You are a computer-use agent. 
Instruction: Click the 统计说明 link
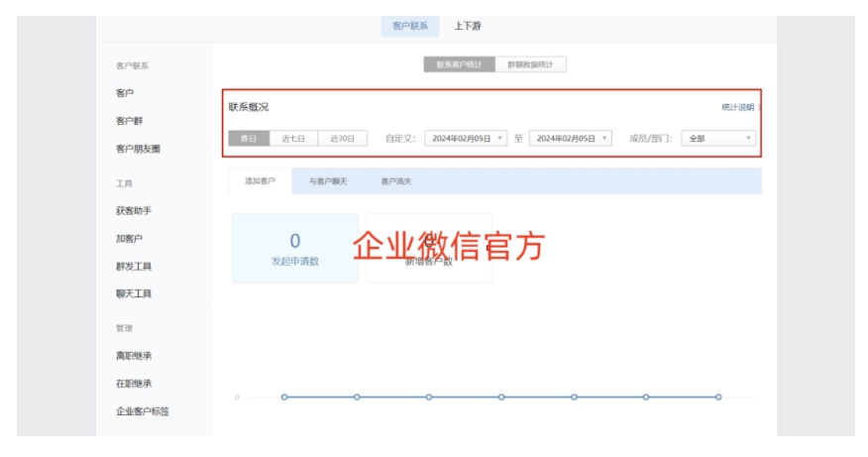(738, 107)
